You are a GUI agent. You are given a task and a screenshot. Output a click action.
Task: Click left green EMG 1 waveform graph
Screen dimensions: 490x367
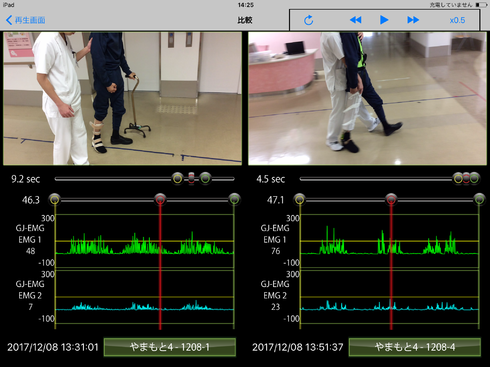pyautogui.click(x=144, y=241)
